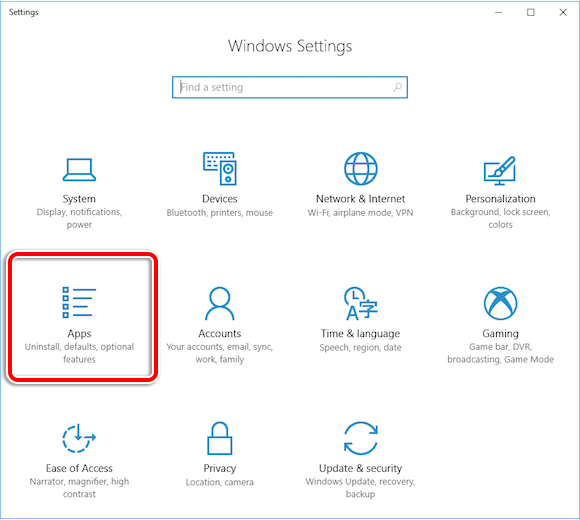Image resolution: width=580 pixels, height=520 pixels.
Task: Open the Personalization paintbrush icon
Action: click(x=500, y=170)
